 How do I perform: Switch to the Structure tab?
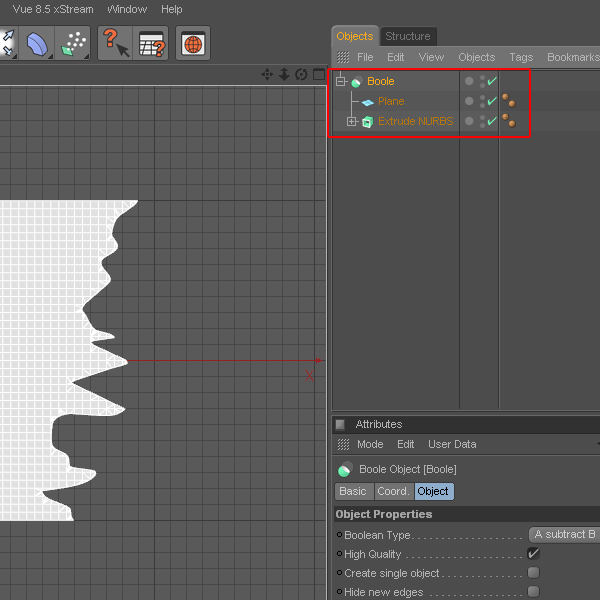(408, 36)
